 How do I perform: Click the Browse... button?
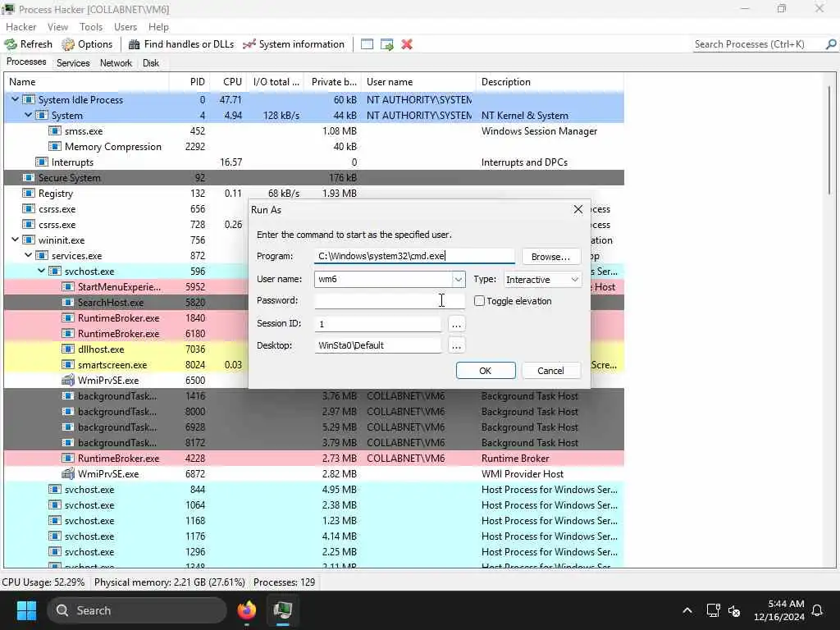[x=550, y=257]
